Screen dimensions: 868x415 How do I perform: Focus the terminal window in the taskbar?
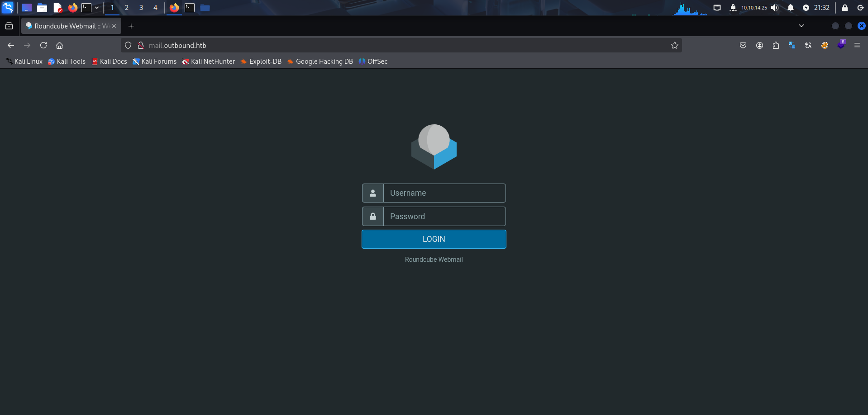(x=190, y=8)
